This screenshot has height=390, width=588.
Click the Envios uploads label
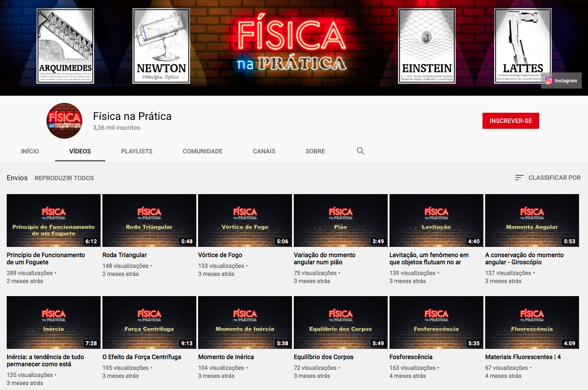pyautogui.click(x=17, y=178)
